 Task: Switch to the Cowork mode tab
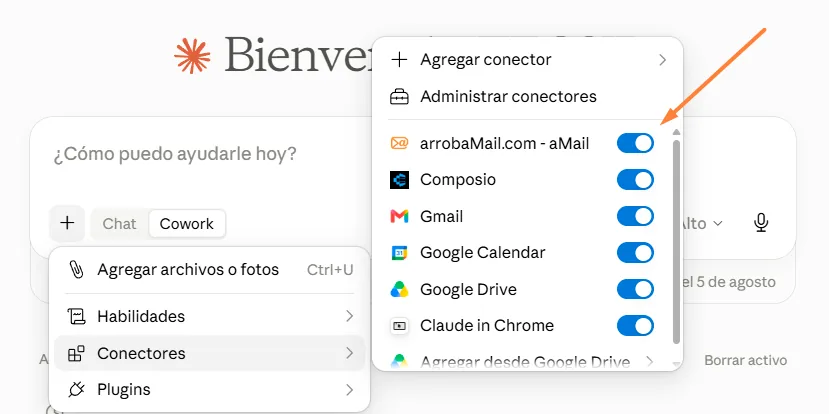click(187, 224)
